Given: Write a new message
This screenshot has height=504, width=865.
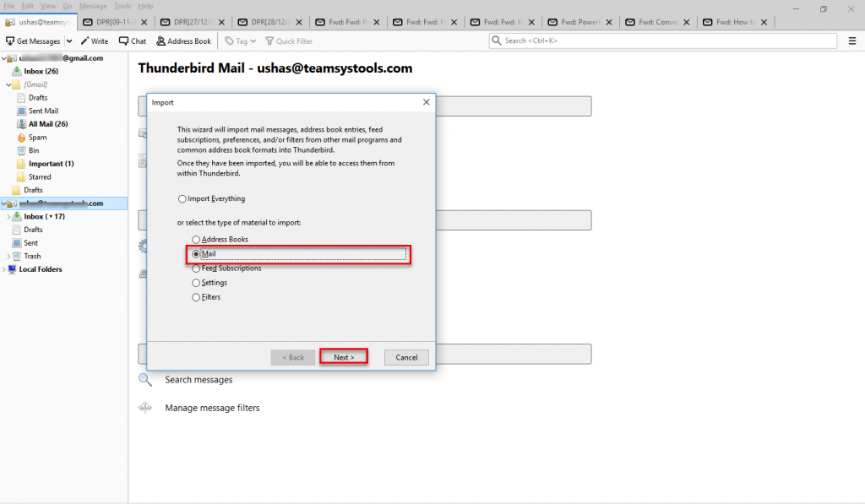Looking at the screenshot, I should [x=95, y=41].
